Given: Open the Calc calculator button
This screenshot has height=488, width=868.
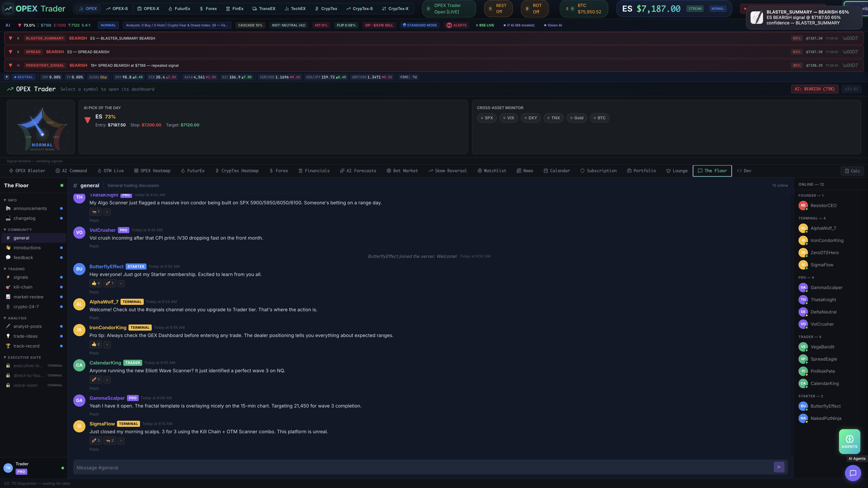Looking at the screenshot, I should point(853,171).
